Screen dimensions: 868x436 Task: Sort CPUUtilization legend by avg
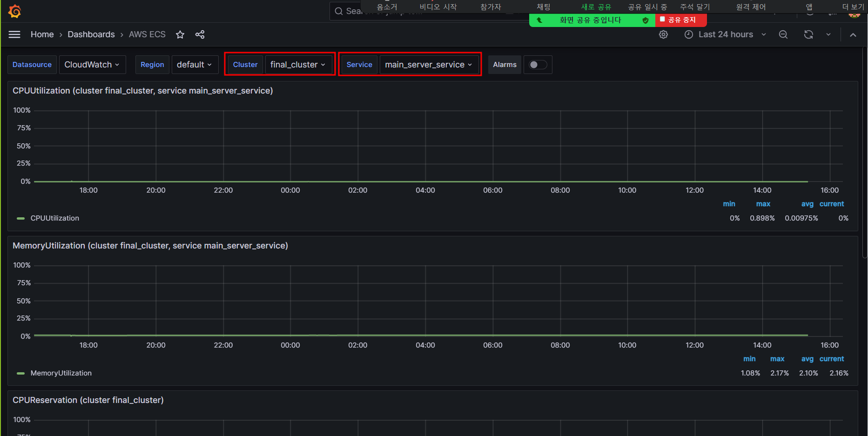pyautogui.click(x=807, y=204)
